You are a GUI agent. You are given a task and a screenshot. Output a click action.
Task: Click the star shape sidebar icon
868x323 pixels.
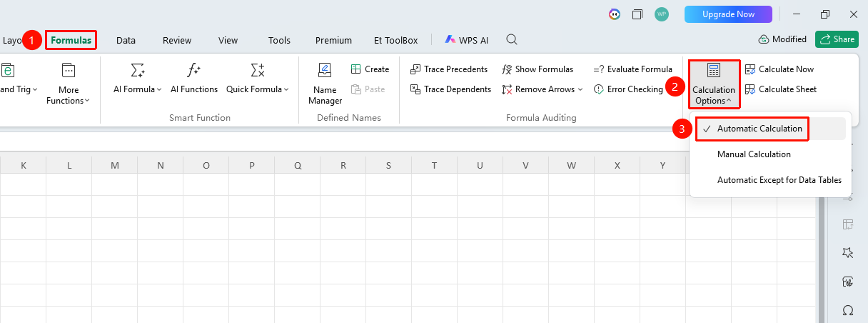point(848,253)
